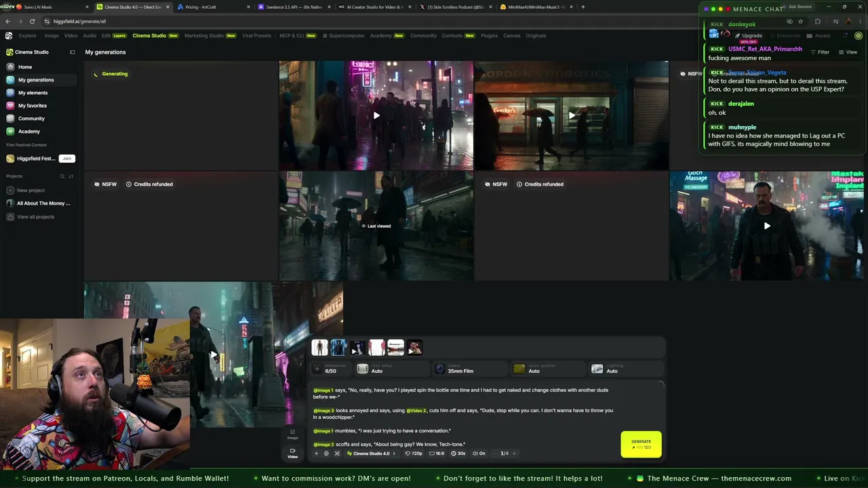The image size is (868, 488).
Task: Open the browser extensions puzzle icon
Action: click(817, 21)
